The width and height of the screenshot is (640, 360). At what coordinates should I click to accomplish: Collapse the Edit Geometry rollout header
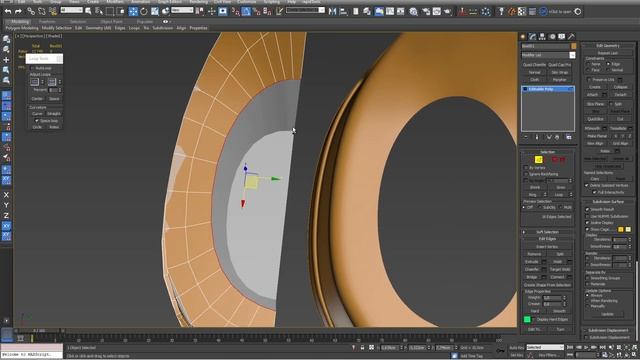point(608,46)
